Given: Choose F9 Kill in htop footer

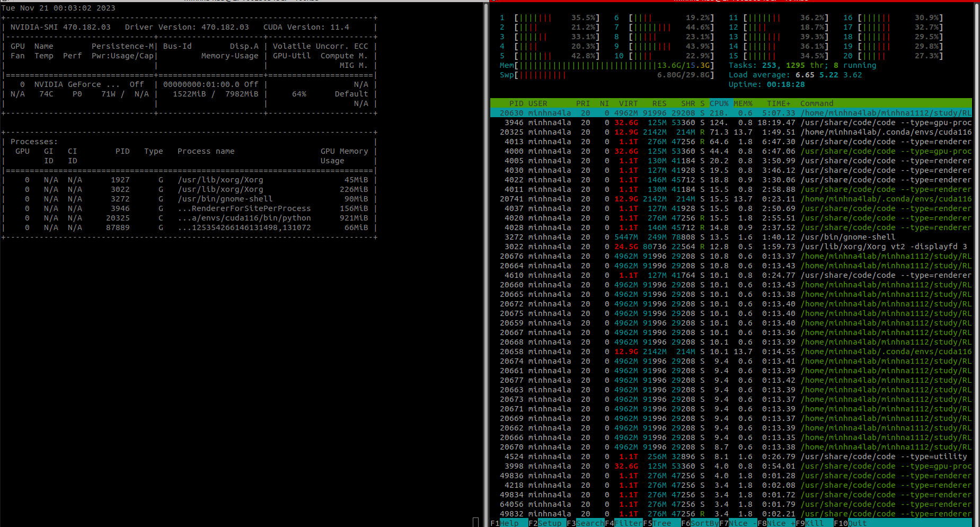Looking at the screenshot, I should click(814, 523).
